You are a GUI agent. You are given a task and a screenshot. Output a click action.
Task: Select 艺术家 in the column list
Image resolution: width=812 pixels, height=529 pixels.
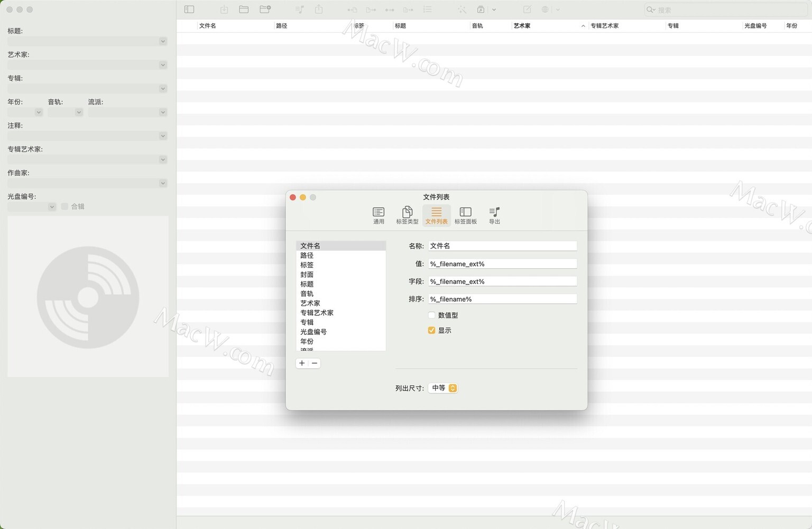point(341,303)
